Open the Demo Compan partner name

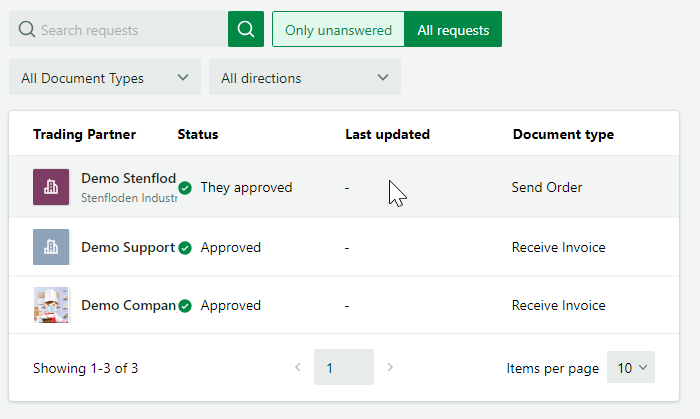tap(129, 305)
